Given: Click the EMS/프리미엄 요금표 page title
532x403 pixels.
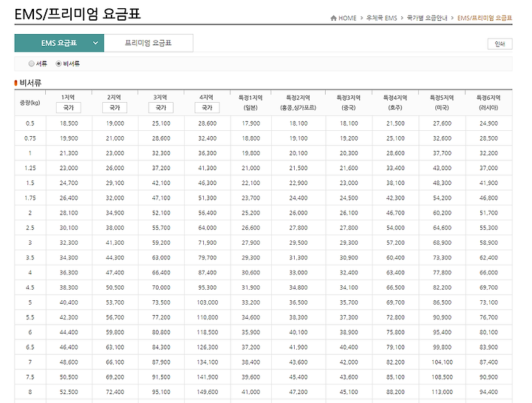Looking at the screenshot, I should [78, 14].
